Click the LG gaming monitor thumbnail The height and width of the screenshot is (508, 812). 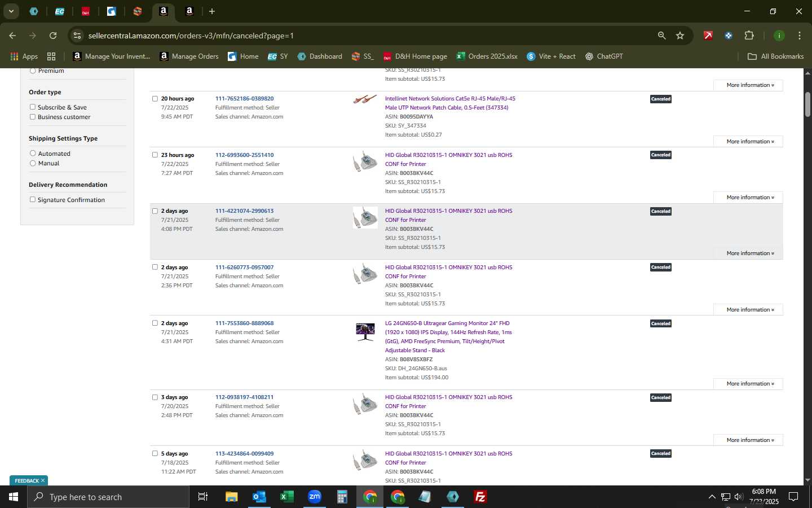[x=365, y=331]
